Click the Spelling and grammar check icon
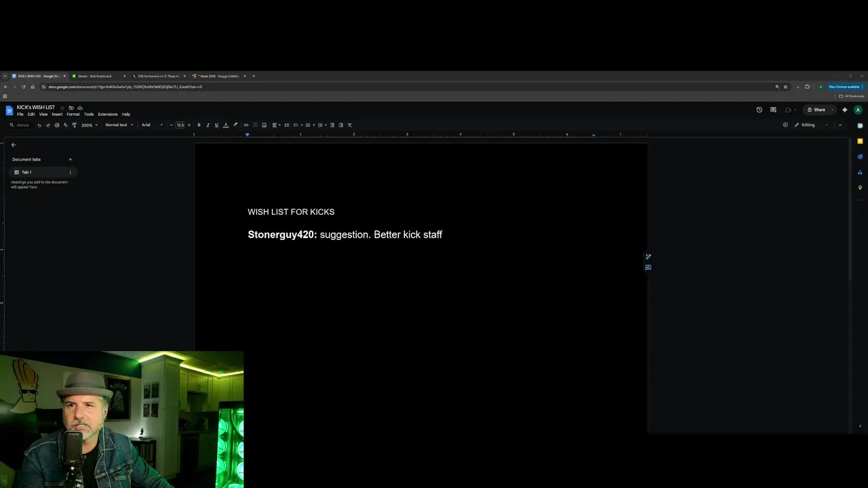 pos(65,125)
